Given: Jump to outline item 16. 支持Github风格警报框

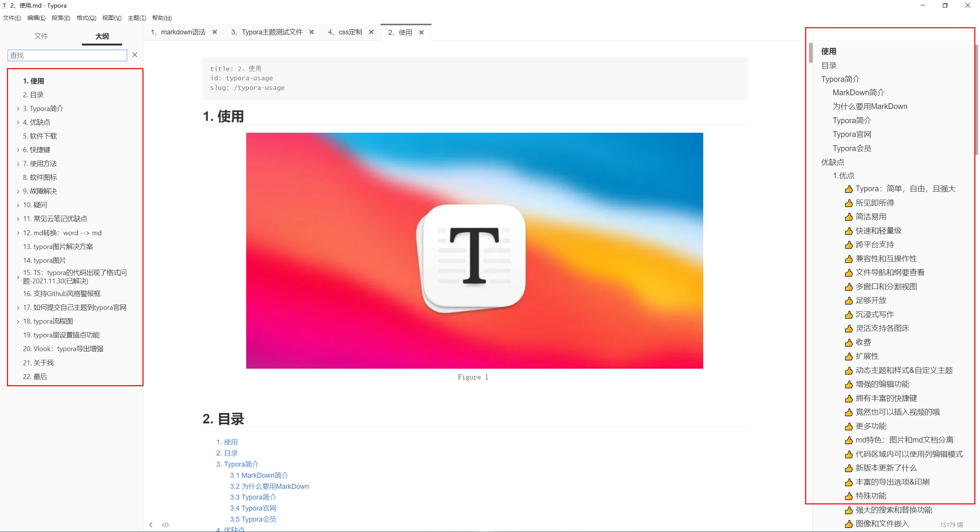Looking at the screenshot, I should tap(62, 294).
